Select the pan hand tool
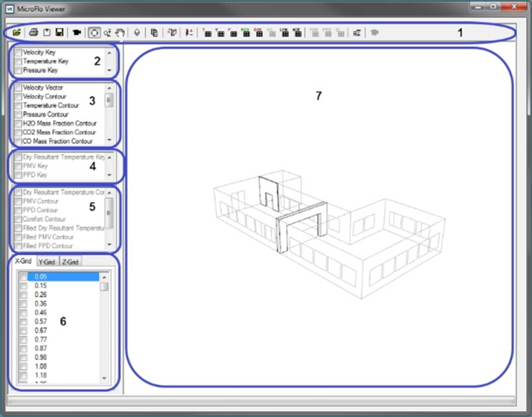 coord(119,33)
